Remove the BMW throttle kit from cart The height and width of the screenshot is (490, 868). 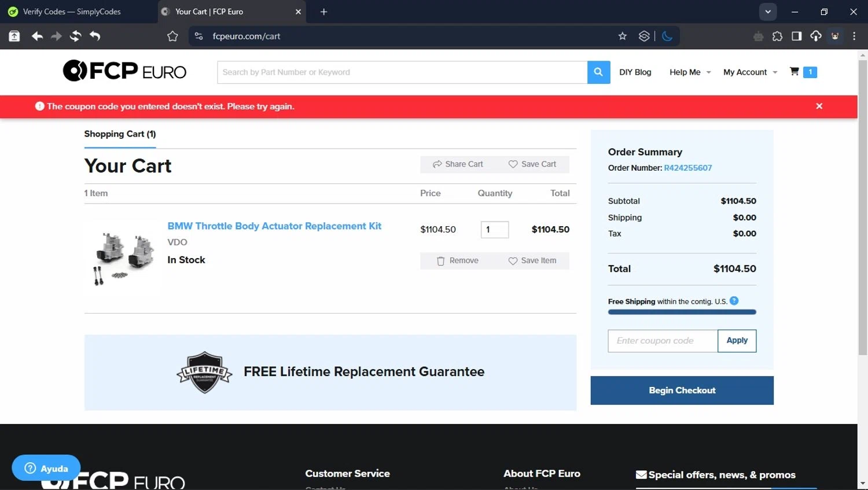(x=458, y=261)
